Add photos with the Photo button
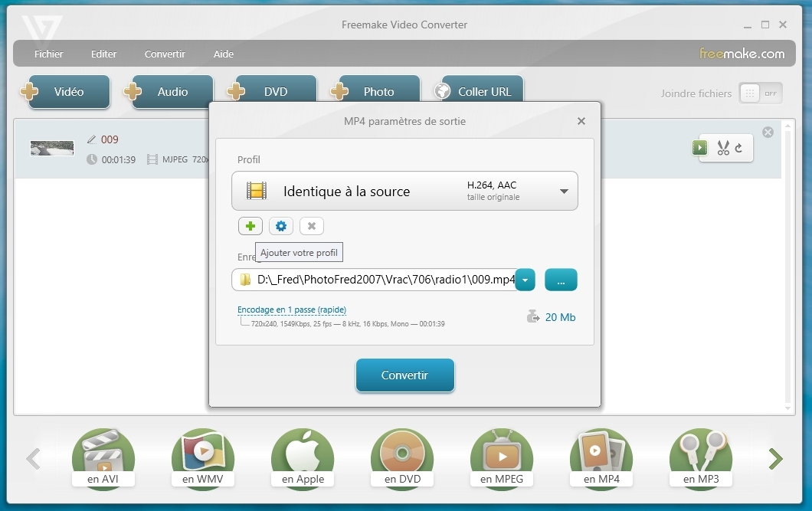Screen dimensions: 812x511 [375, 89]
